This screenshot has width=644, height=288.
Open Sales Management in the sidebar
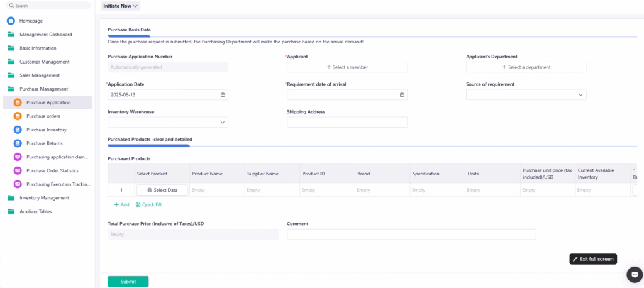point(42,75)
